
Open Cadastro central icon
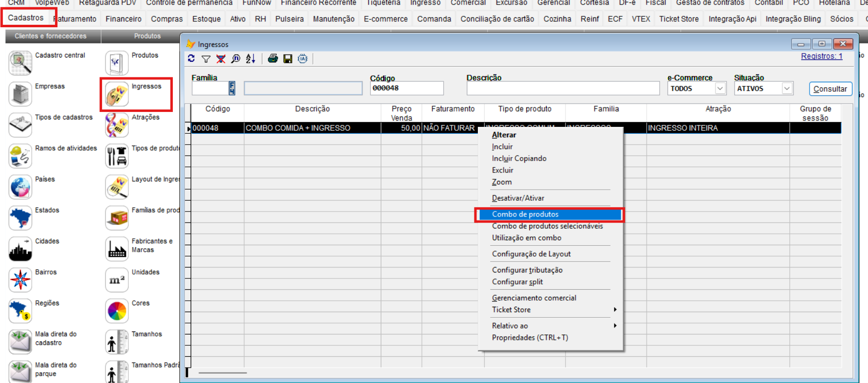[x=20, y=63]
